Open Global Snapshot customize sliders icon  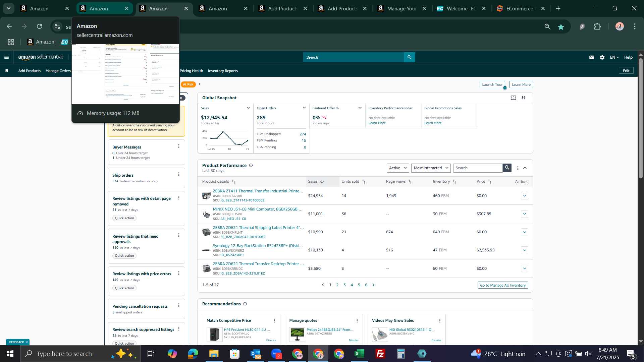point(524,98)
